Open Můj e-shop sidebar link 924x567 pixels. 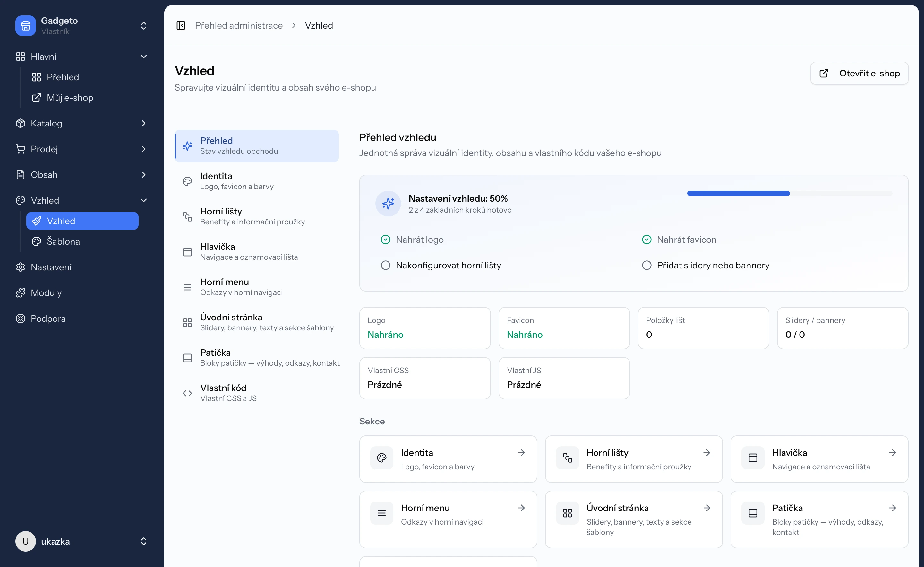[82, 98]
